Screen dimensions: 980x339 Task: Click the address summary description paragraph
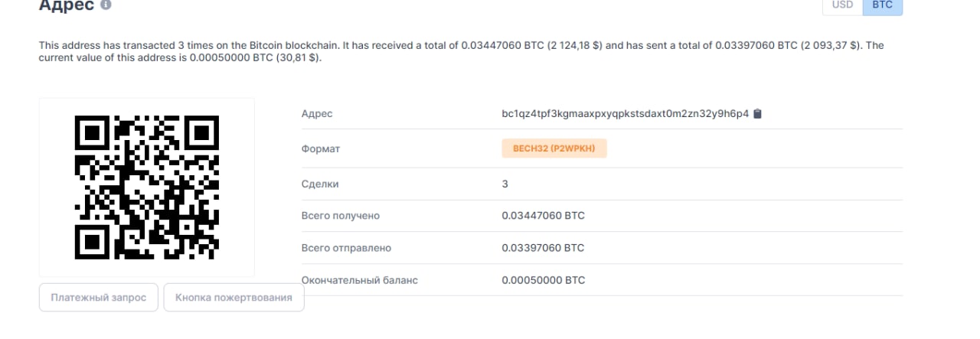[x=461, y=52]
